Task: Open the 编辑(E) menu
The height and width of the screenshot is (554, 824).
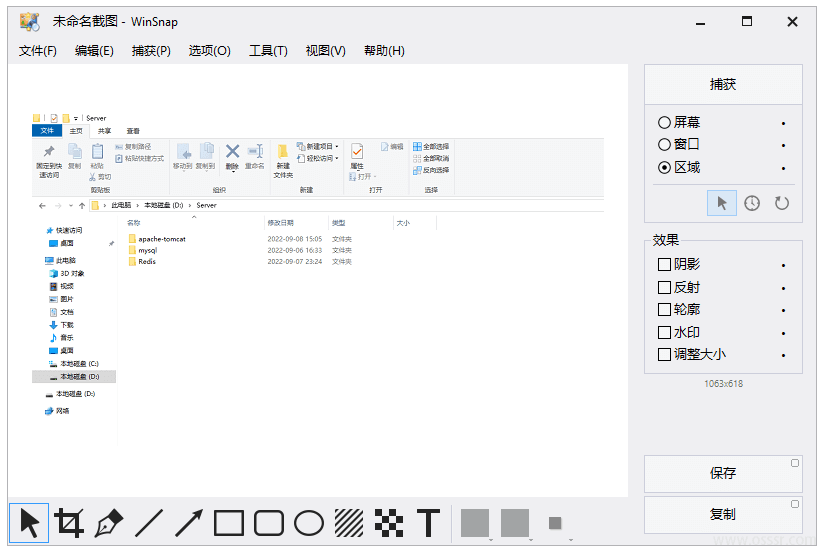Action: [94, 51]
